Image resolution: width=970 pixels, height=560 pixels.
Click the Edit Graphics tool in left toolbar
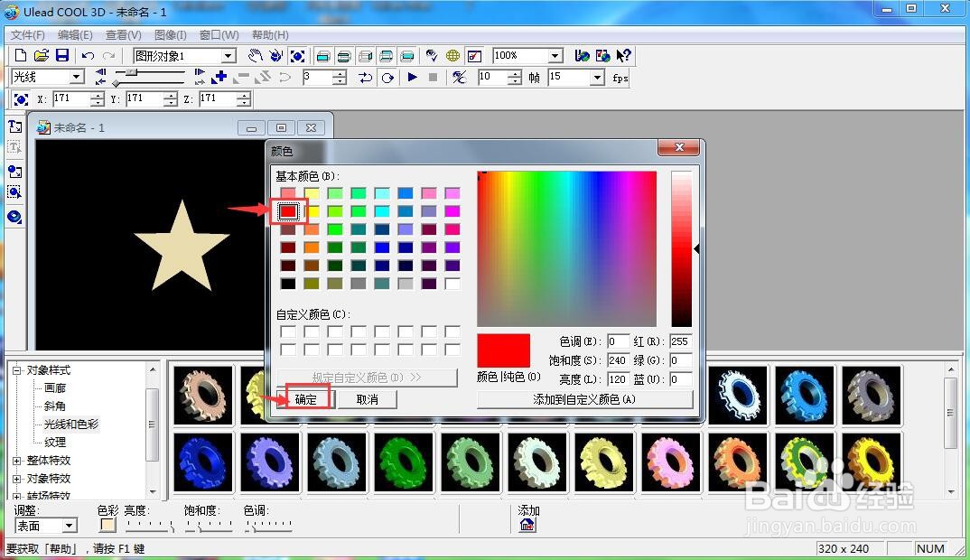(x=14, y=192)
